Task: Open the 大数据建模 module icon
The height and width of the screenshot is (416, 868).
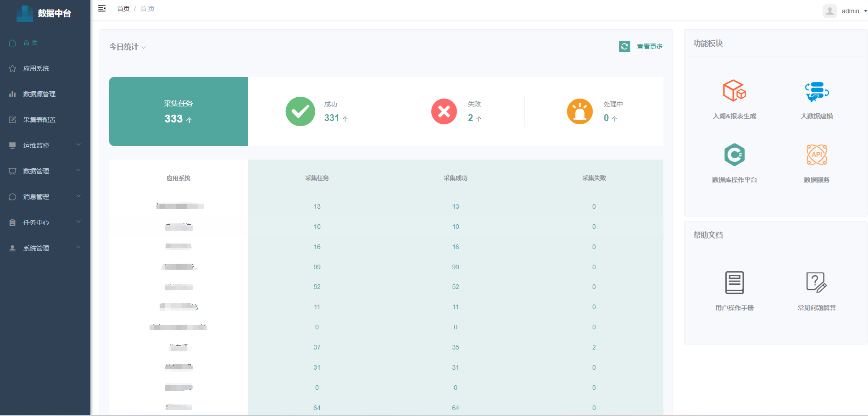Action: click(x=817, y=91)
